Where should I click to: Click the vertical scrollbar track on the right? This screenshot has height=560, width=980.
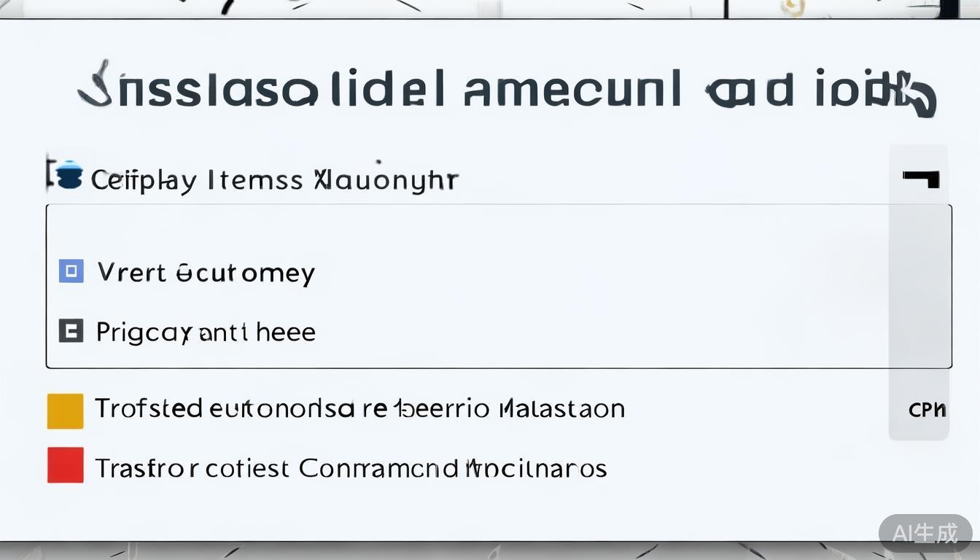tap(918, 306)
